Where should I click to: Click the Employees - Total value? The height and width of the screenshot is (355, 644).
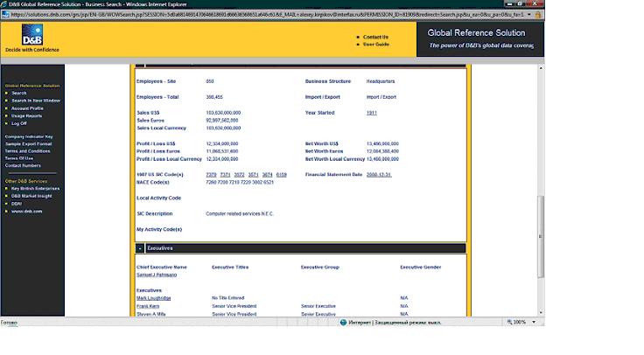[214, 97]
